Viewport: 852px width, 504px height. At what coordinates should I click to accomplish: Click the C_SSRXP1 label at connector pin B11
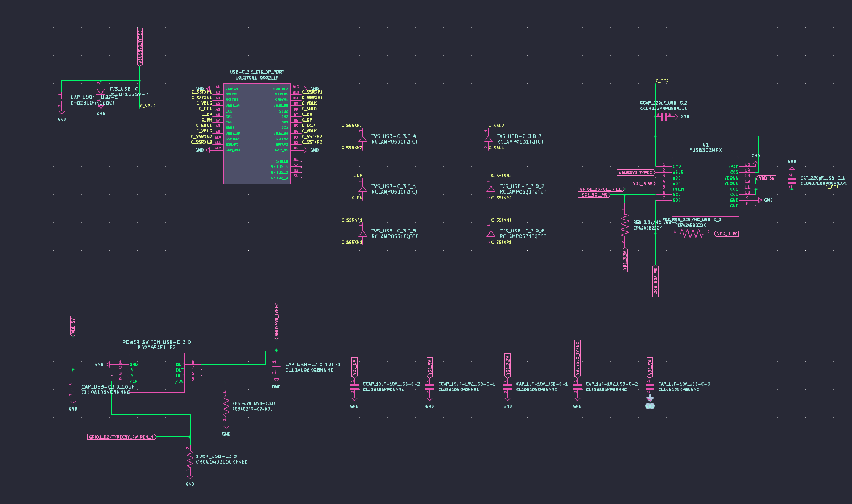pyautogui.click(x=312, y=92)
